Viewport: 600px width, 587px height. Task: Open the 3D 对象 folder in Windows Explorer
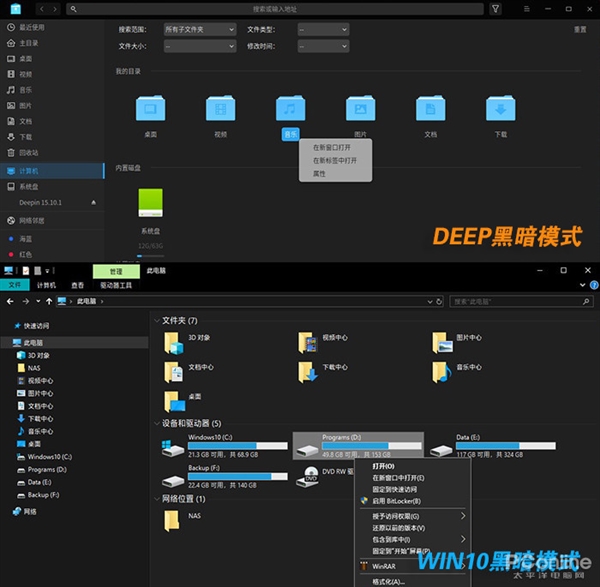click(174, 342)
